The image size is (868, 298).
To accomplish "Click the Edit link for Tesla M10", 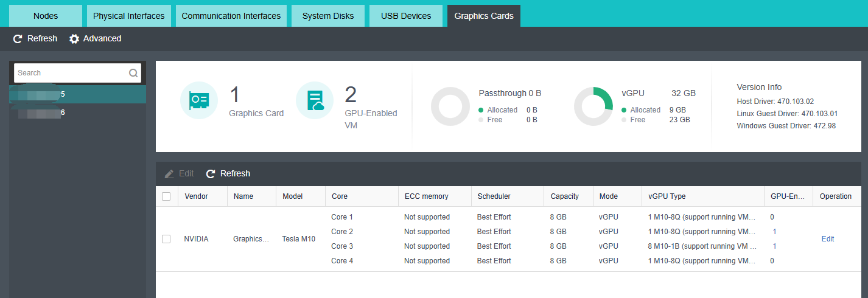I will (828, 239).
